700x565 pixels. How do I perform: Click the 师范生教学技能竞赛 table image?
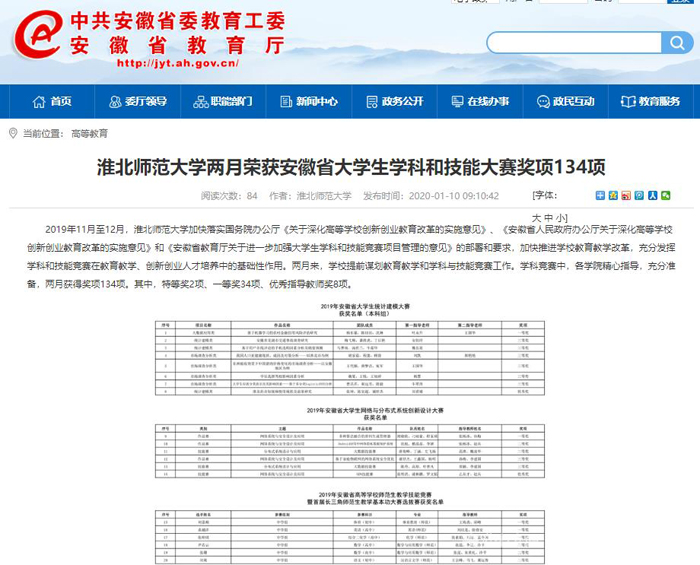coord(350,537)
